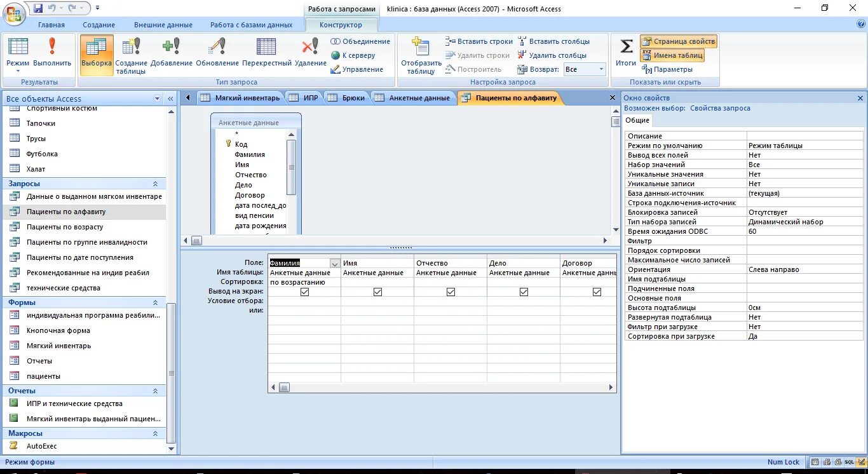Click К серверу query option
Viewport: 868px width, 474px height.
[x=353, y=55]
